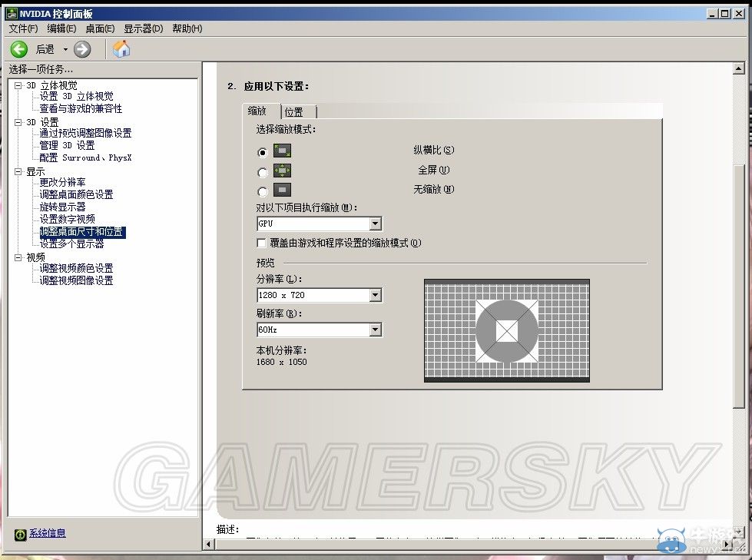Click the 3D 设置 category label
Screen dimensions: 752x560
point(42,122)
